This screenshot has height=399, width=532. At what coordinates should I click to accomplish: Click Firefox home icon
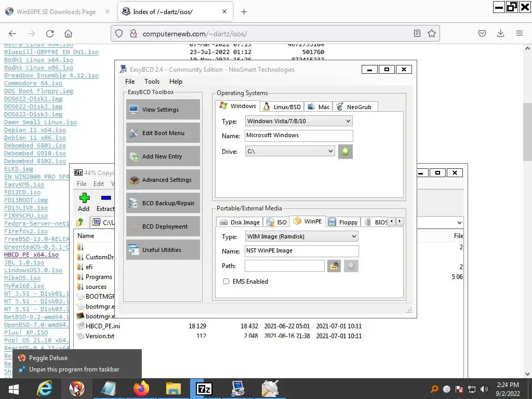click(x=68, y=34)
